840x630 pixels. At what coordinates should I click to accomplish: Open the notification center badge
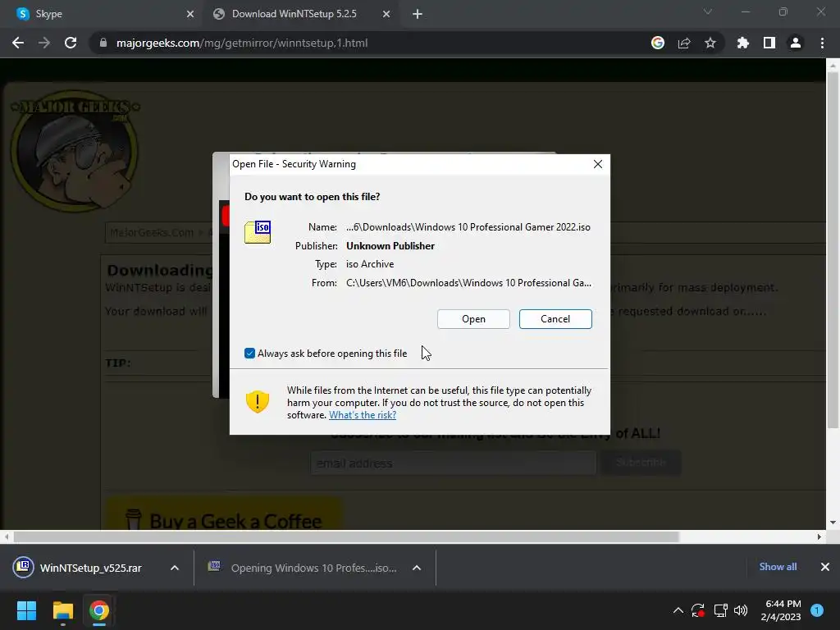[817, 609]
